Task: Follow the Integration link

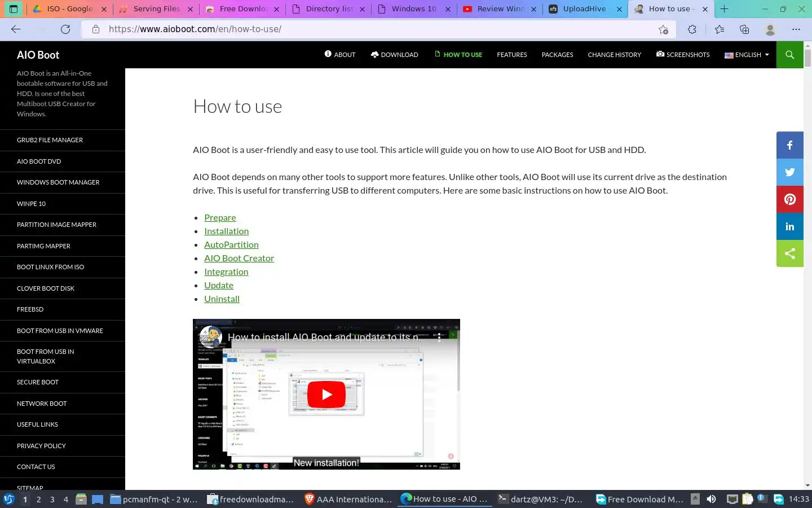Action: (x=226, y=271)
